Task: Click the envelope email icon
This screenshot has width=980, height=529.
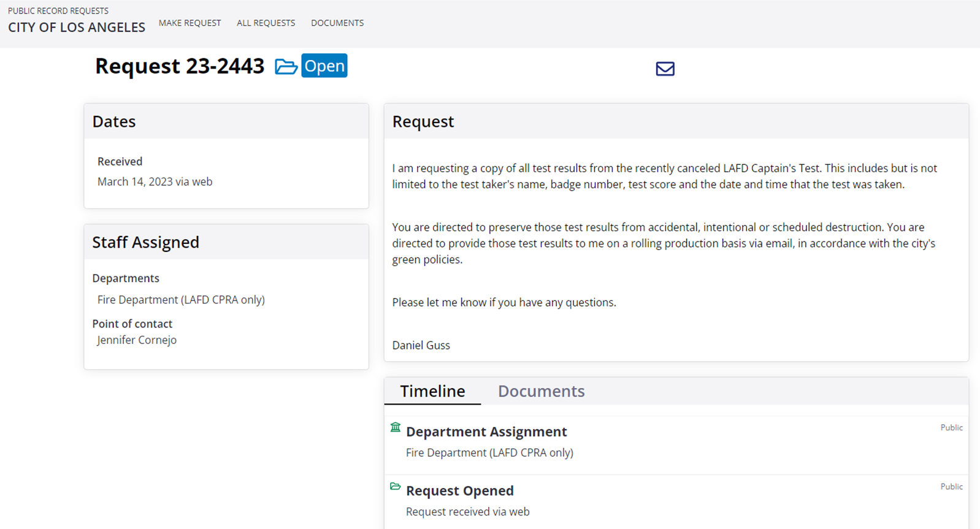Action: click(665, 69)
